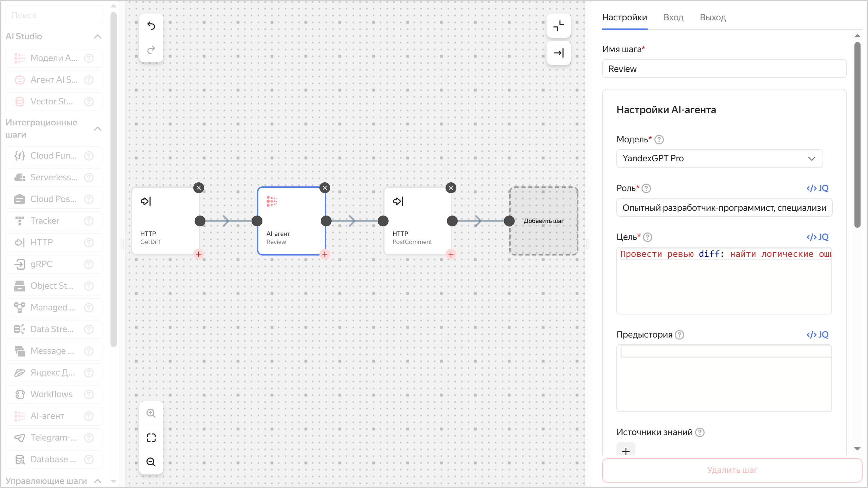Image resolution: width=868 pixels, height=488 pixels.
Task: Click the undo arrow on the canvas
Action: pos(151,26)
